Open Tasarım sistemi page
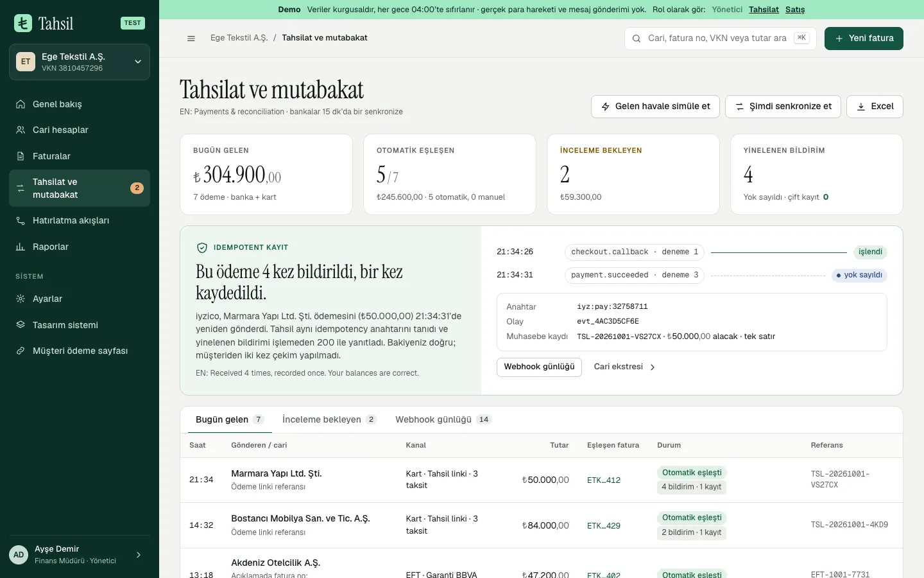The image size is (924, 578). pyautogui.click(x=80, y=325)
